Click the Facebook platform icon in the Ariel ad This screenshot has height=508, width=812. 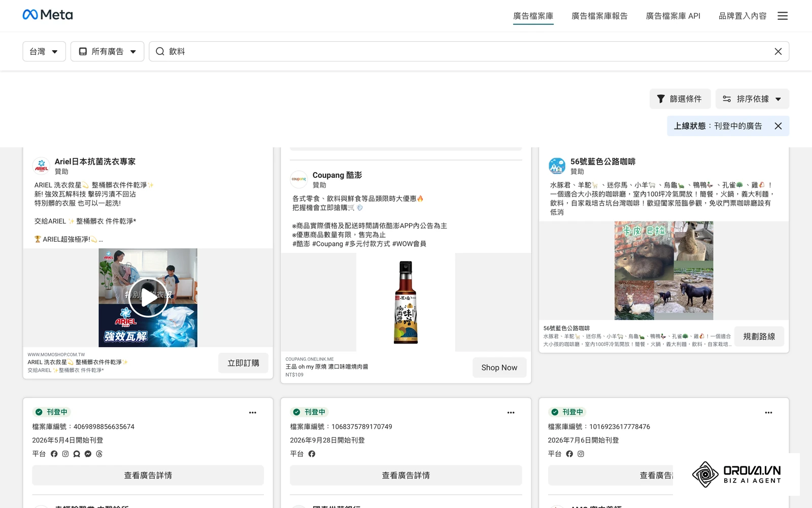pos(54,454)
